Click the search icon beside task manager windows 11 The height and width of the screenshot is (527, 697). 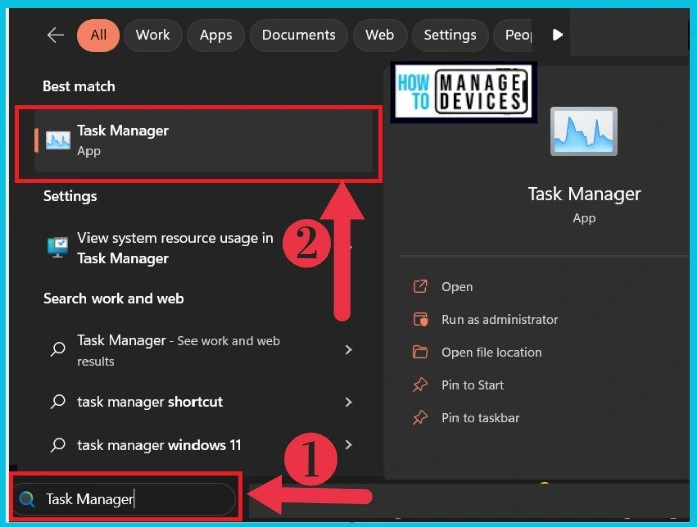pos(58,445)
